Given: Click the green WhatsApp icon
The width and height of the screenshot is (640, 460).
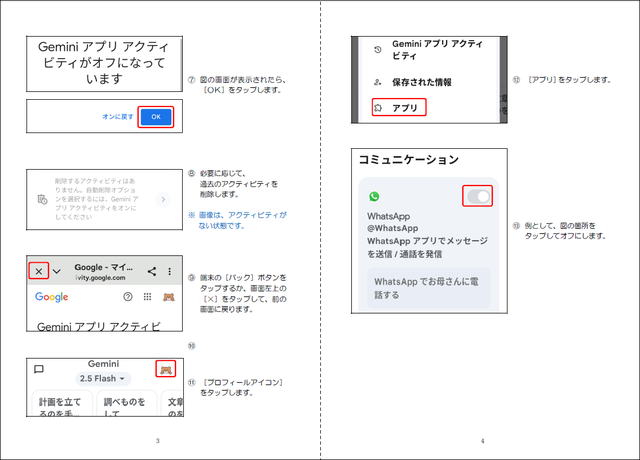Looking at the screenshot, I should [x=374, y=196].
